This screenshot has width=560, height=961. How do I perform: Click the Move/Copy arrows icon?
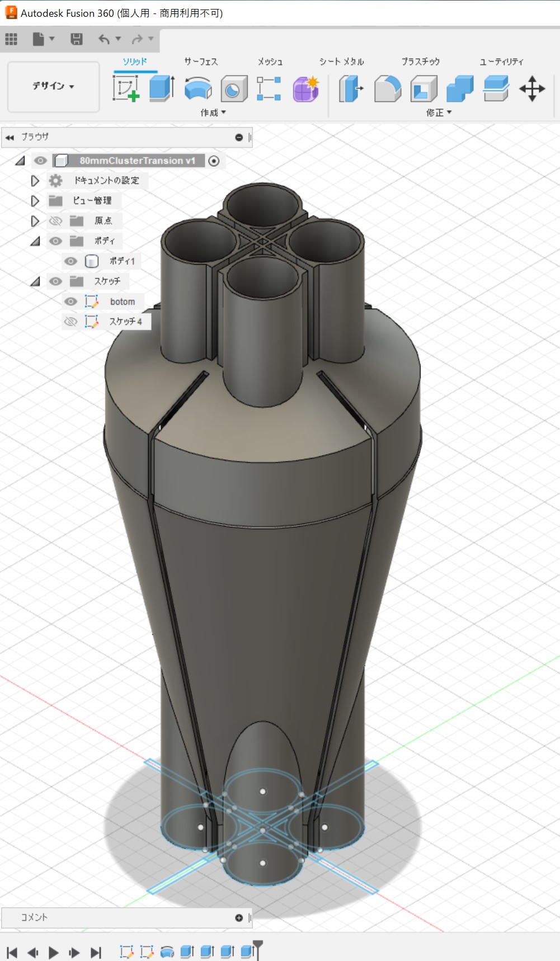click(532, 89)
